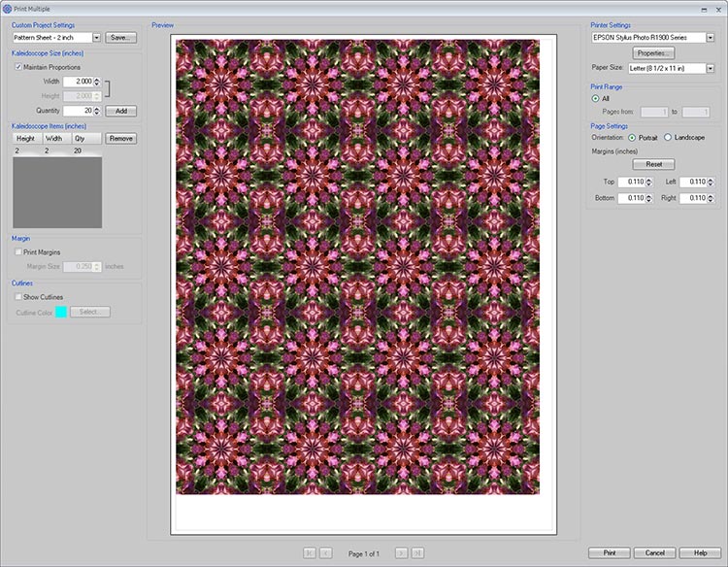728x567 pixels.
Task: Save the custom project settings
Action: 120,38
